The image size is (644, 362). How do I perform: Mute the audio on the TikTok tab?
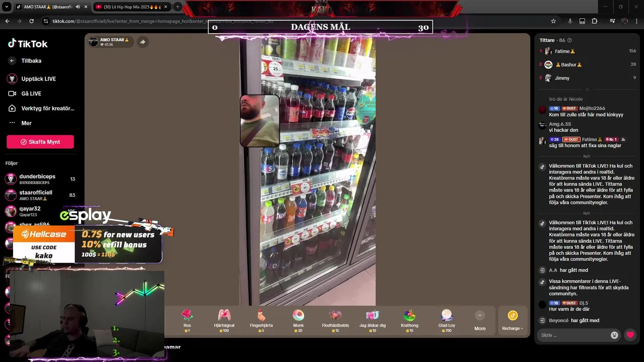tap(77, 7)
